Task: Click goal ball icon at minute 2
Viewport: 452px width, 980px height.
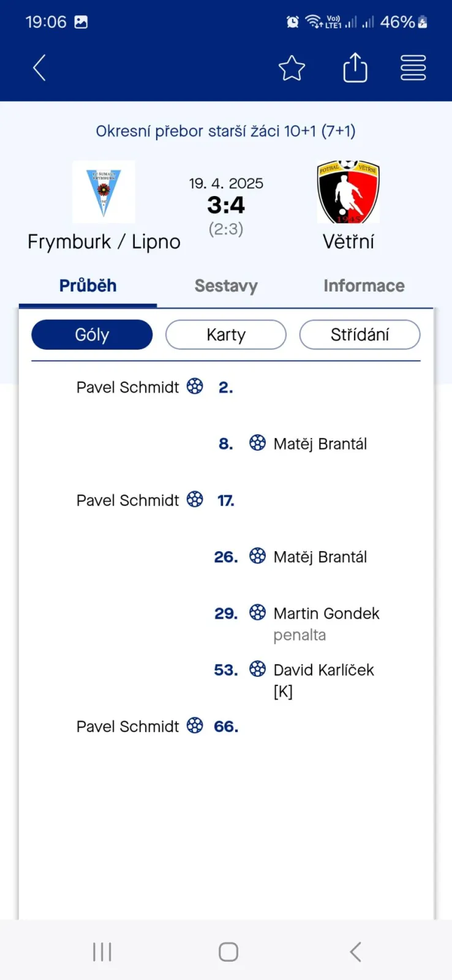Action: click(x=195, y=386)
